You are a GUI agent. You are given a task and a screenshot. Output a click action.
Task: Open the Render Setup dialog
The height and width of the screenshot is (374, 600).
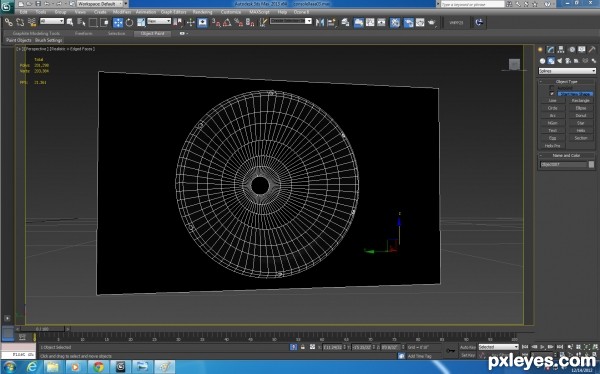point(409,23)
